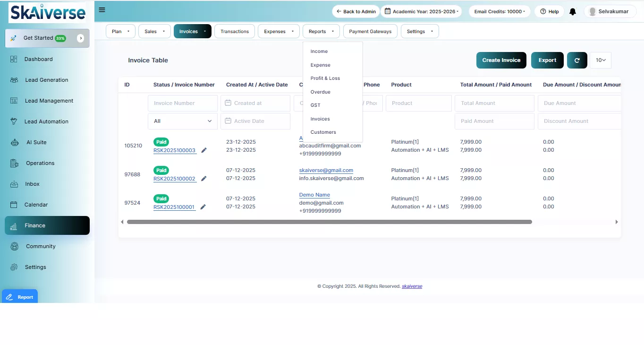Open AI Suite from sidebar

point(36,142)
